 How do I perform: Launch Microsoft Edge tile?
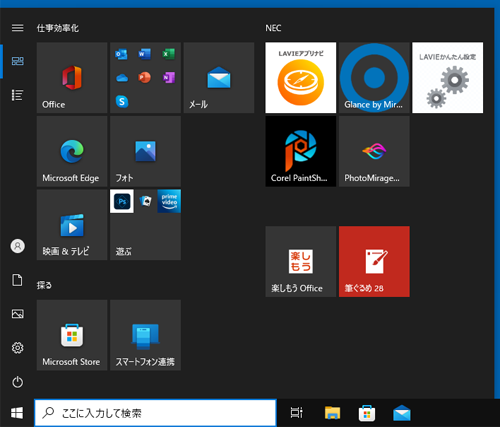pos(72,151)
